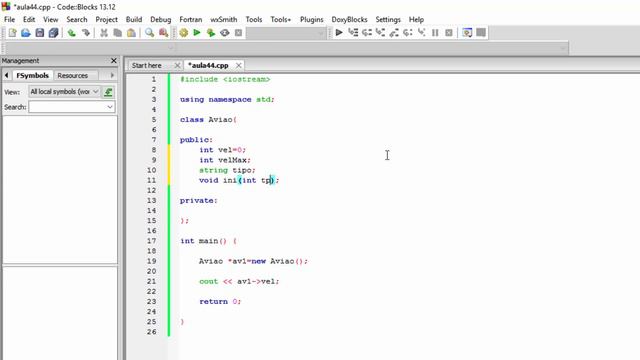The image size is (640, 360).
Task: Switch to the FSymbols management tab
Action: pos(32,76)
